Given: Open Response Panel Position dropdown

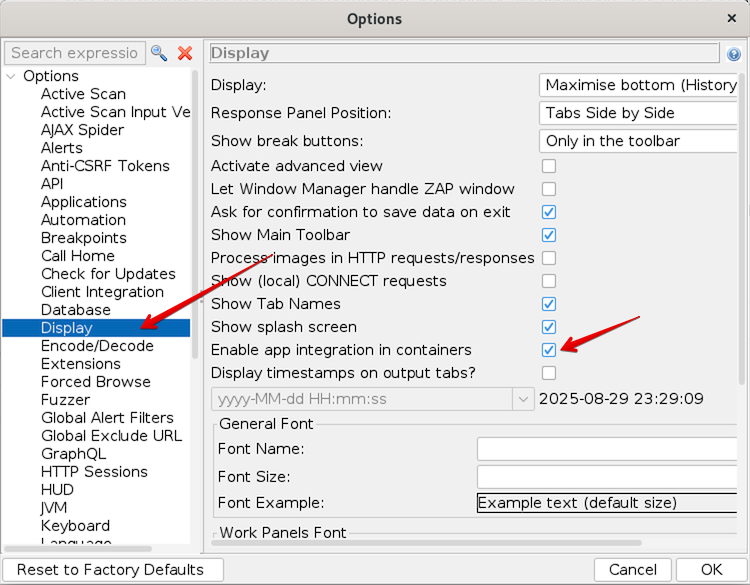Looking at the screenshot, I should click(640, 113).
